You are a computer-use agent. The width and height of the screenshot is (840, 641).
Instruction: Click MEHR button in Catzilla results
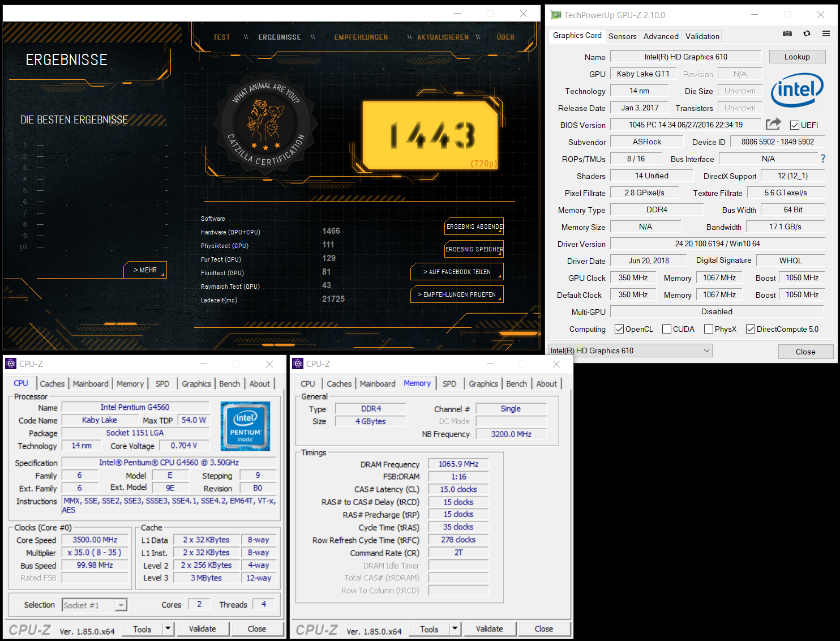pos(145,270)
